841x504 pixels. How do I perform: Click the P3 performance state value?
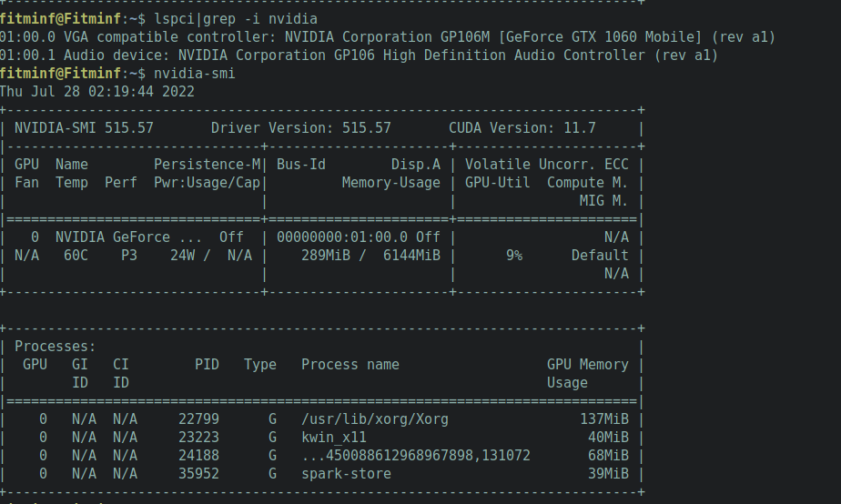tap(129, 256)
